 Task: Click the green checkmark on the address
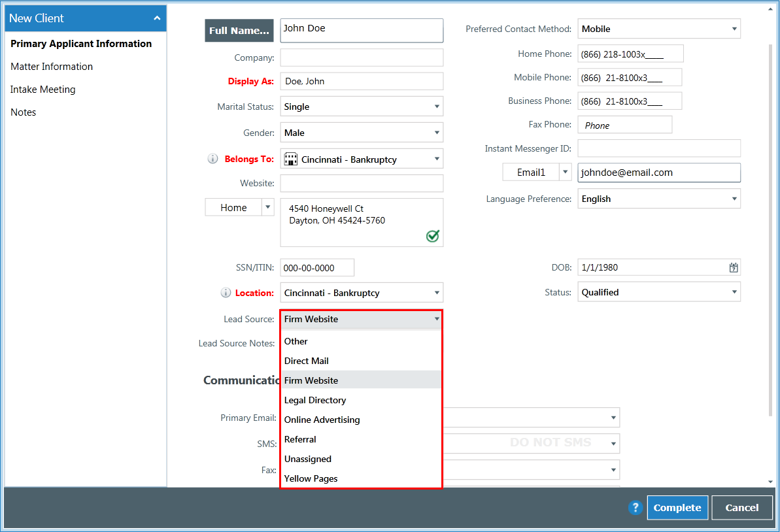coord(432,236)
